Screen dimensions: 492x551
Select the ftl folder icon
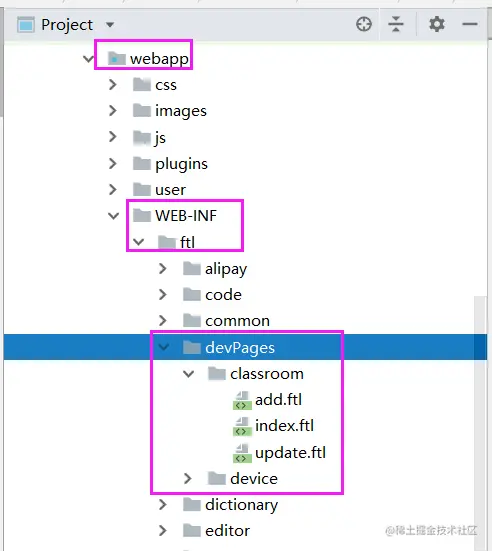[x=167, y=242]
